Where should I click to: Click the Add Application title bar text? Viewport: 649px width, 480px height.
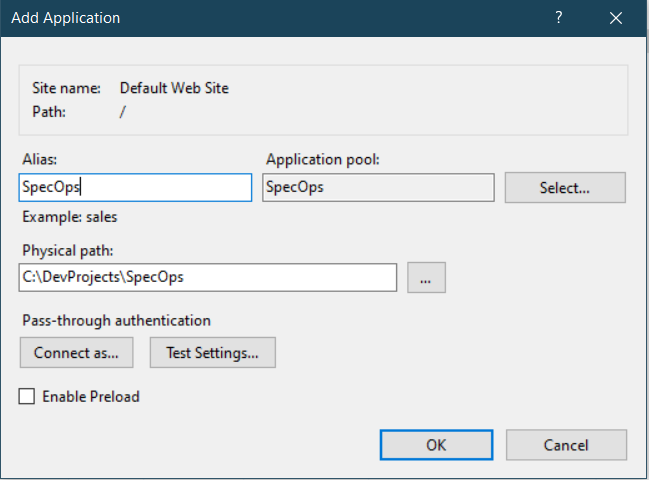[x=66, y=19]
